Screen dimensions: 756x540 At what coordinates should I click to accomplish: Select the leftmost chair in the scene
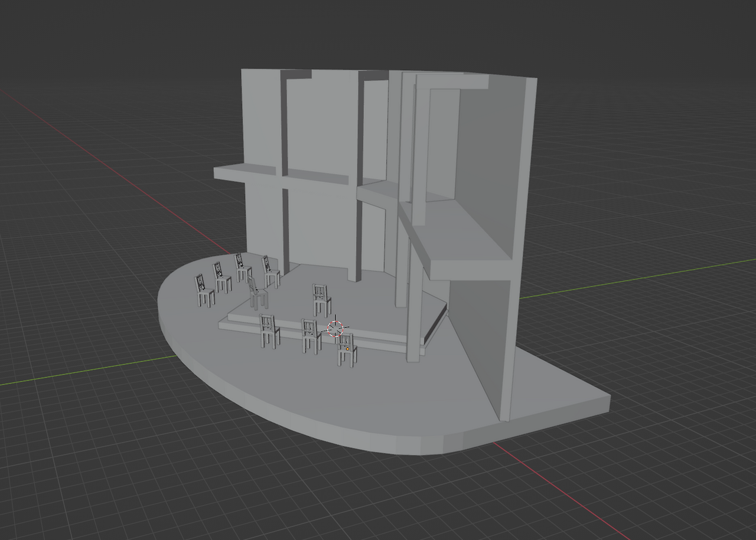point(204,290)
